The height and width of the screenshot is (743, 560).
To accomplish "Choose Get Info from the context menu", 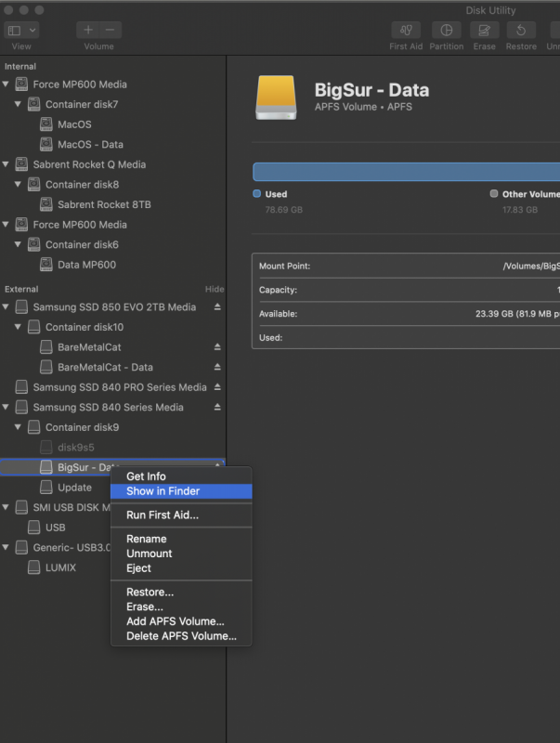I will (181, 476).
